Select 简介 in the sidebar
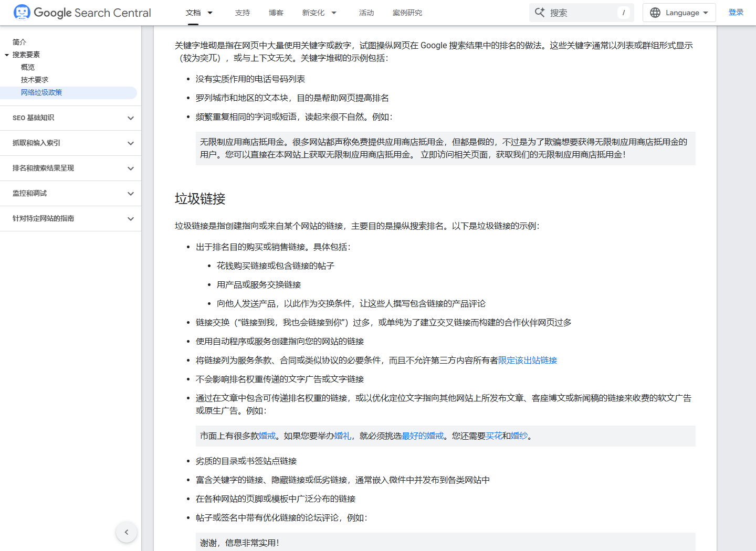 pos(19,42)
